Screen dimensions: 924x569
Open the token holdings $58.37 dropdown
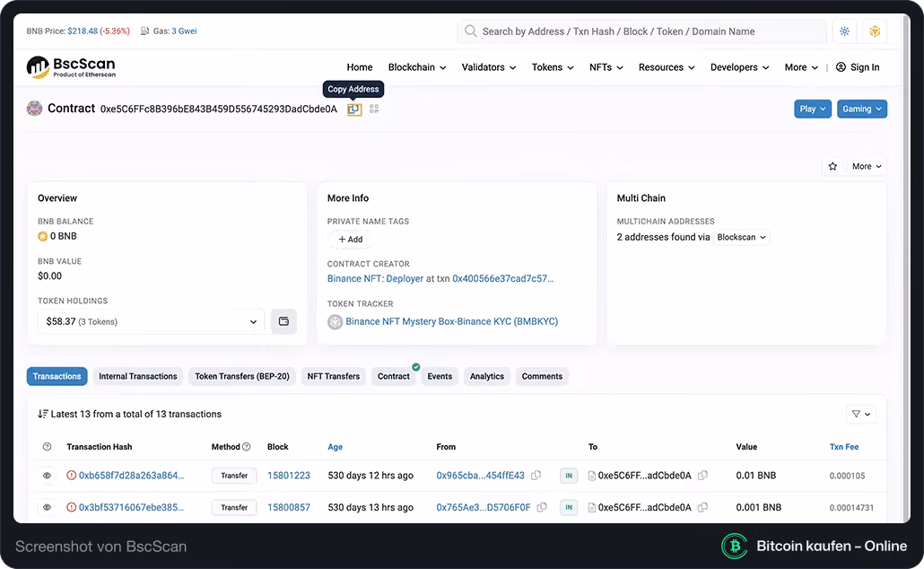coord(151,321)
